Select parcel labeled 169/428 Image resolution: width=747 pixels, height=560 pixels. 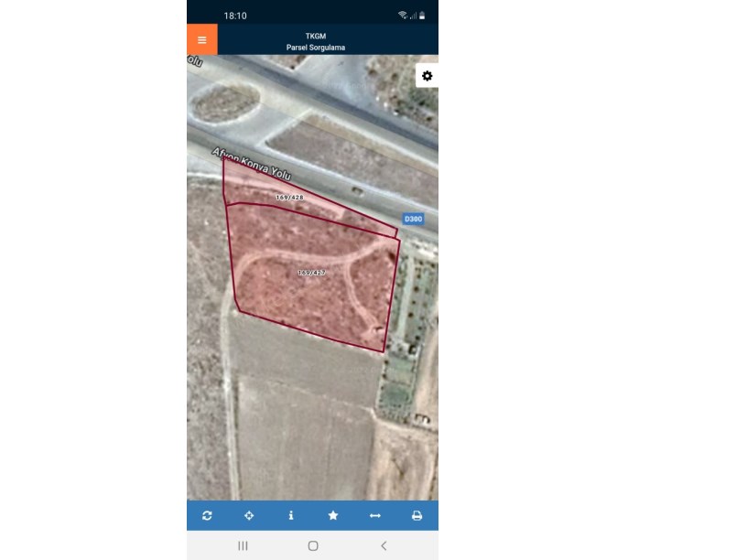[289, 197]
